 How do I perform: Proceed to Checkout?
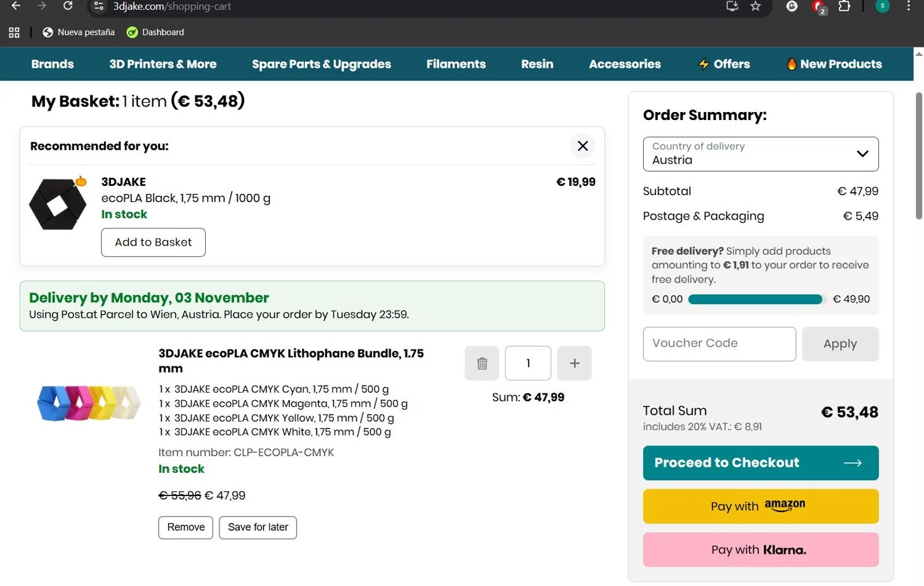point(761,463)
